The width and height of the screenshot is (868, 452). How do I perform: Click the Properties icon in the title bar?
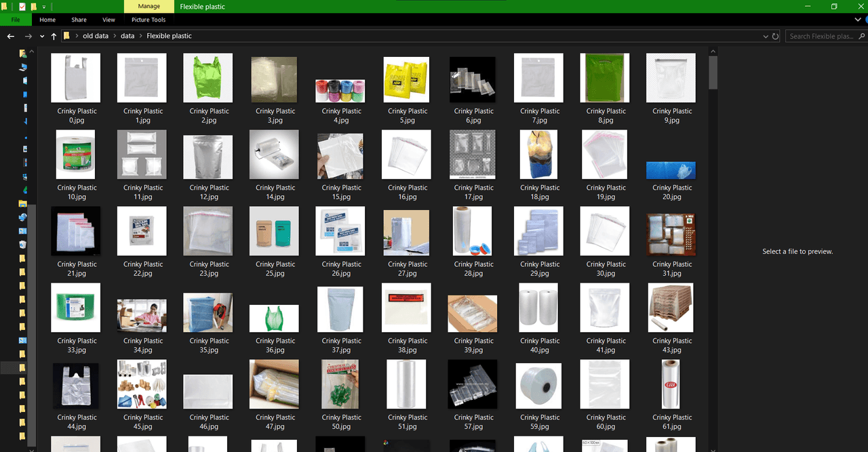coord(22,6)
